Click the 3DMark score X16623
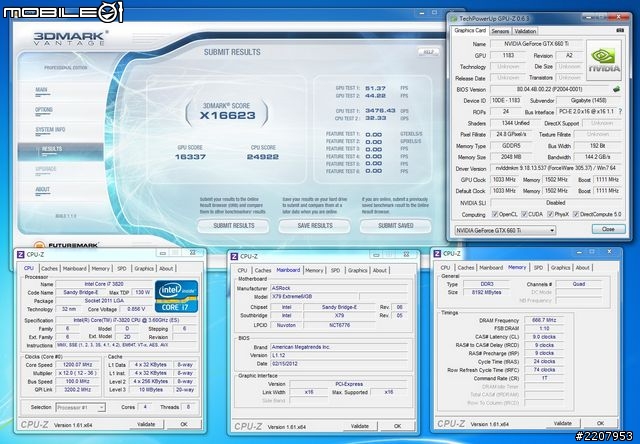This screenshot has height=444, width=640. click(x=228, y=115)
